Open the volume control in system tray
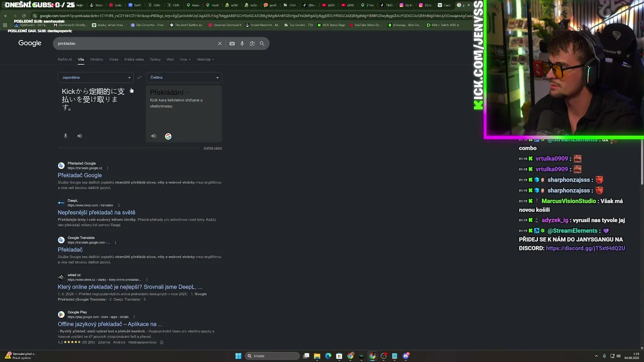 (618, 356)
